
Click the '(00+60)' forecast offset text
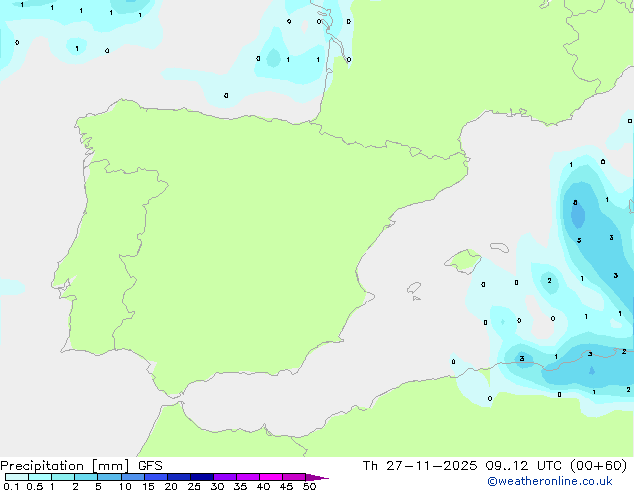(598, 466)
